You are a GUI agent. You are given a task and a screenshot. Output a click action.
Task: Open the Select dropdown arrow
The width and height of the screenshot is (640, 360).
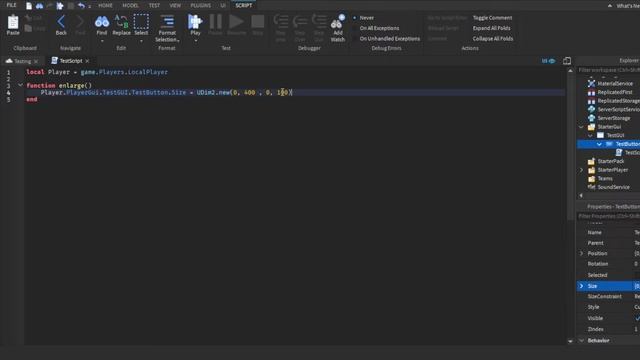[x=141, y=41]
